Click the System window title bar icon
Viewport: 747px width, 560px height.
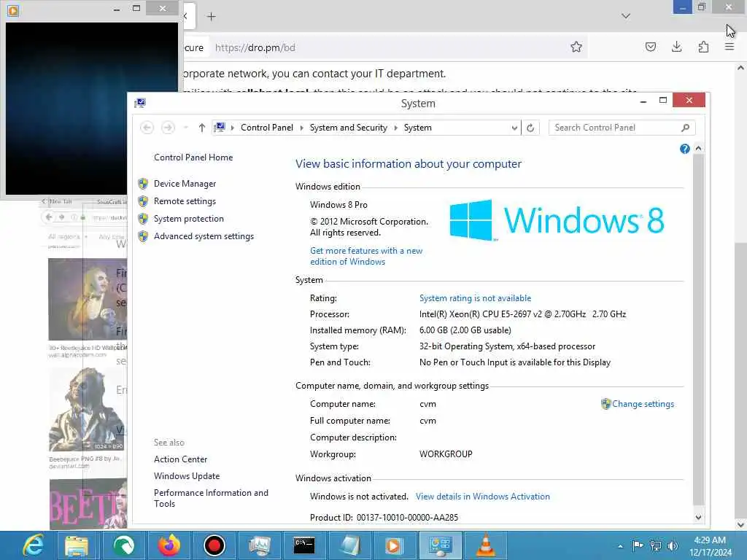[140, 103]
